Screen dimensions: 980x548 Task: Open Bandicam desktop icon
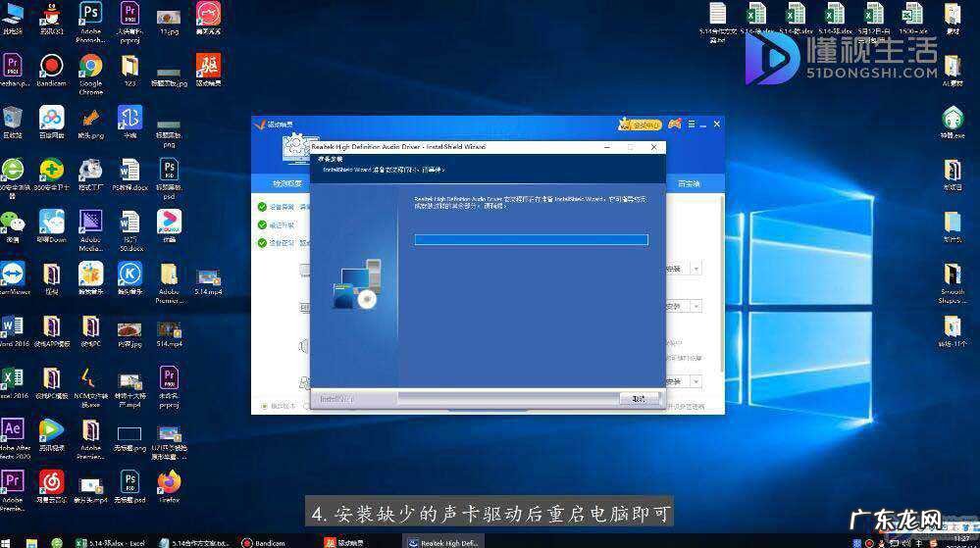[51, 69]
